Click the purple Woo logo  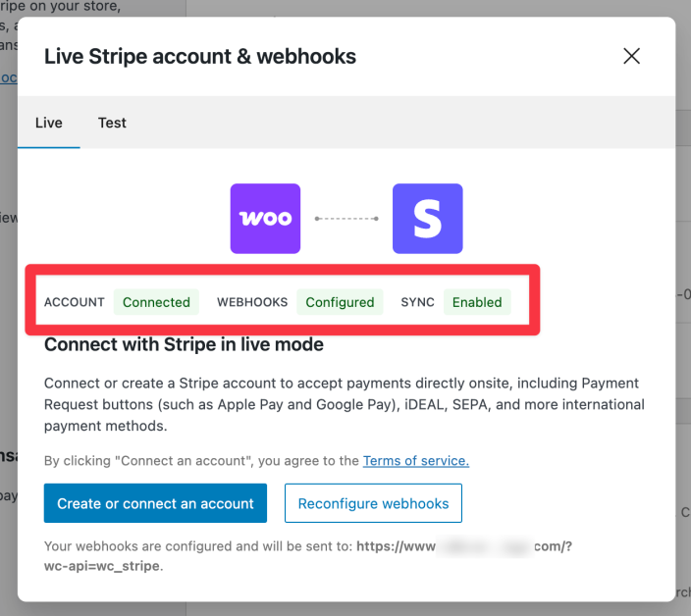coord(265,219)
